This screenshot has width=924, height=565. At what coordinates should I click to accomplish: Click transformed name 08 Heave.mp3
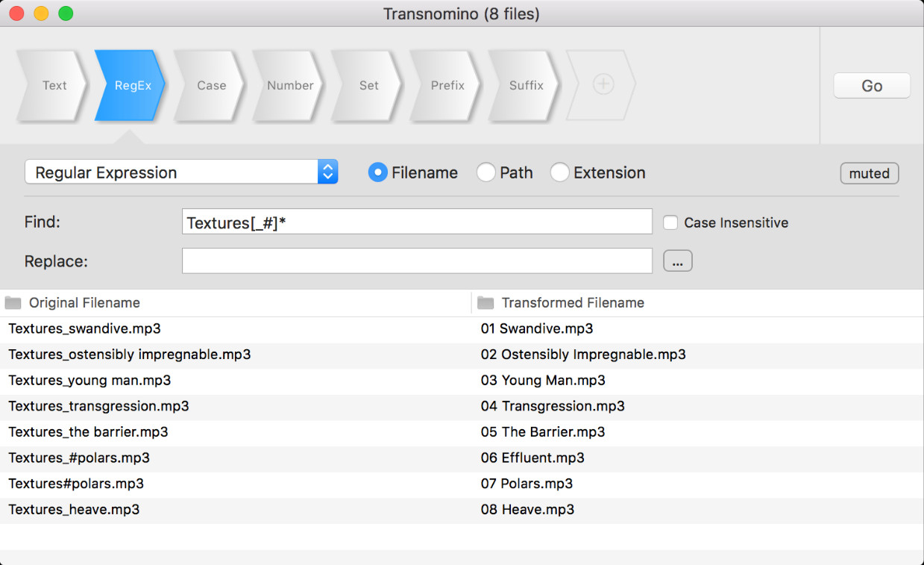tap(527, 509)
